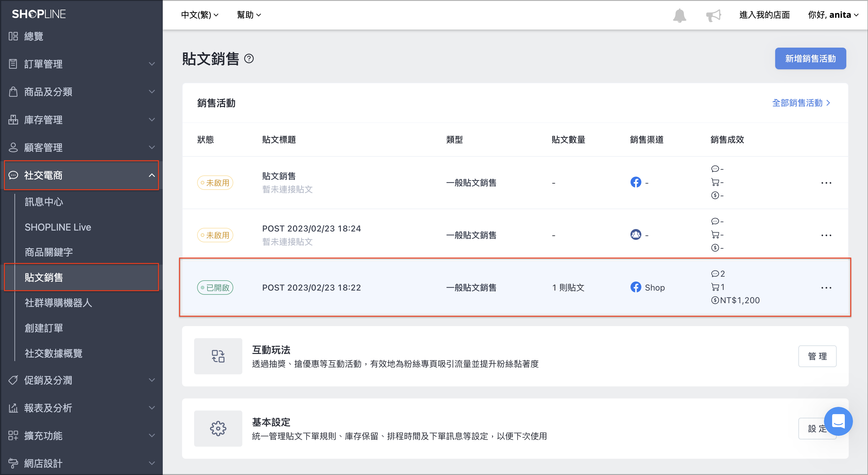Viewport: 868px width, 475px height.
Task: Open the 你好, anita account dropdown
Action: (x=833, y=15)
